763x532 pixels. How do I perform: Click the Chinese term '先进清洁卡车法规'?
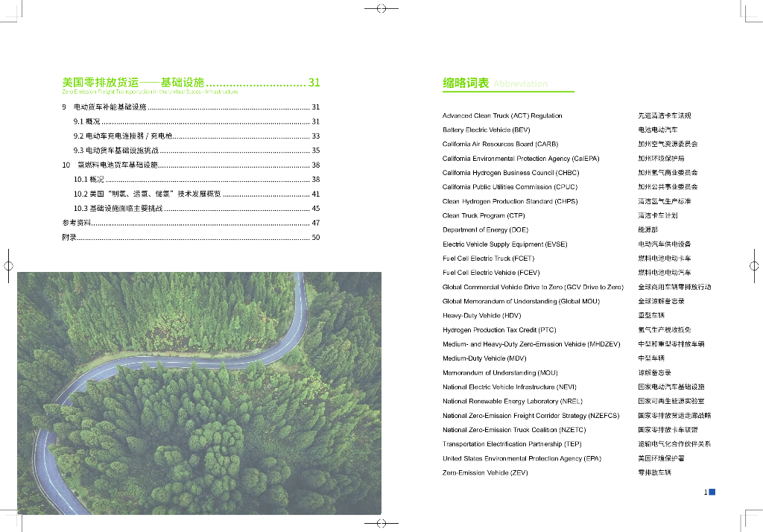tap(665, 115)
